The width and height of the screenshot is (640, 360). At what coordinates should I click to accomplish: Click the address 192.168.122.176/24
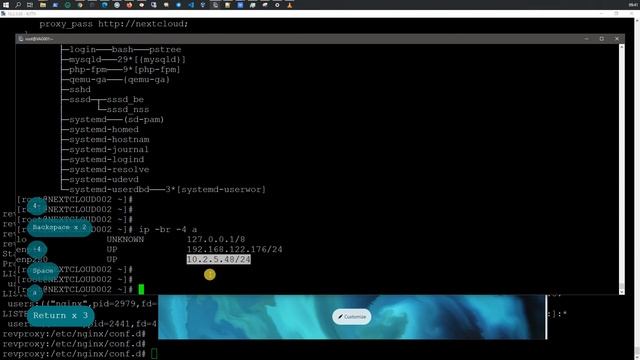tap(235, 249)
